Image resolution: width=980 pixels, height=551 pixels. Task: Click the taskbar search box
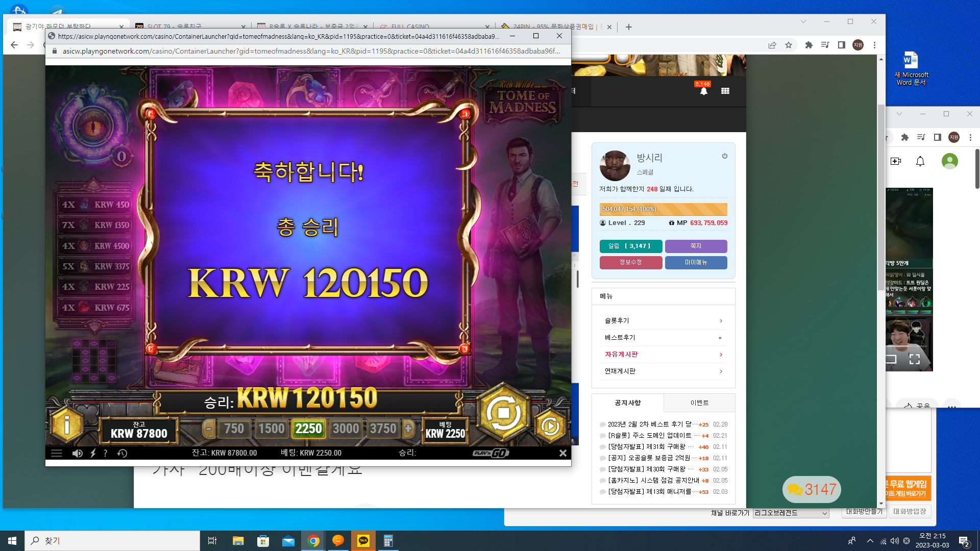click(x=112, y=541)
